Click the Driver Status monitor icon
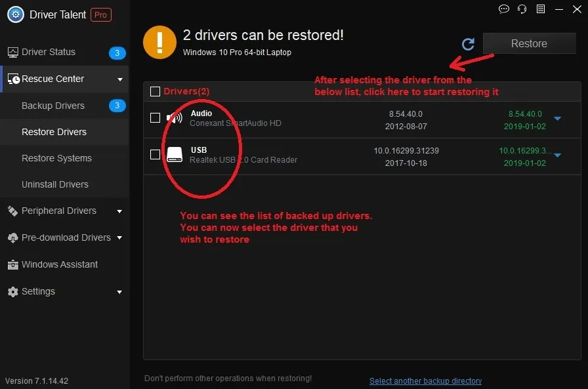Image resolution: width=588 pixels, height=389 pixels. [x=12, y=52]
